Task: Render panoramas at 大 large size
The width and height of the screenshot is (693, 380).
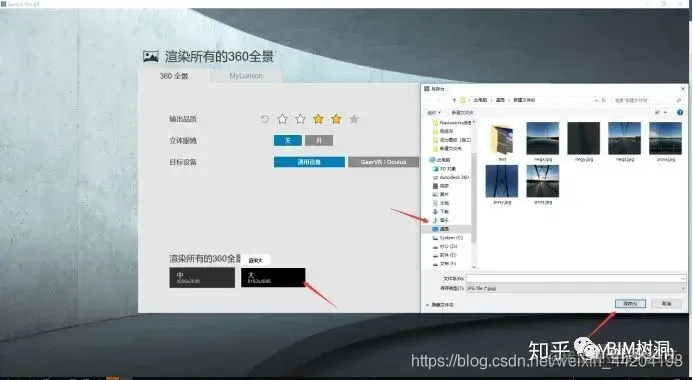Action: 273,277
